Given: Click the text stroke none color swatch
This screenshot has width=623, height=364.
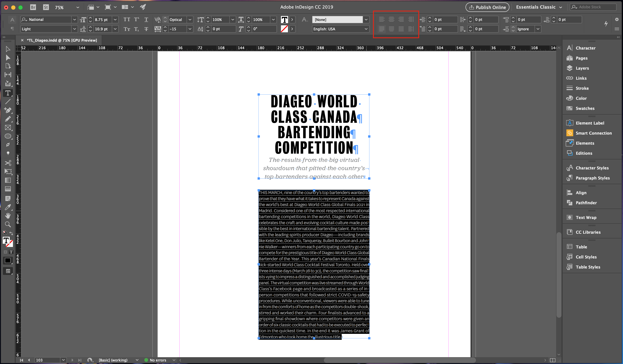Looking at the screenshot, I should [x=284, y=29].
